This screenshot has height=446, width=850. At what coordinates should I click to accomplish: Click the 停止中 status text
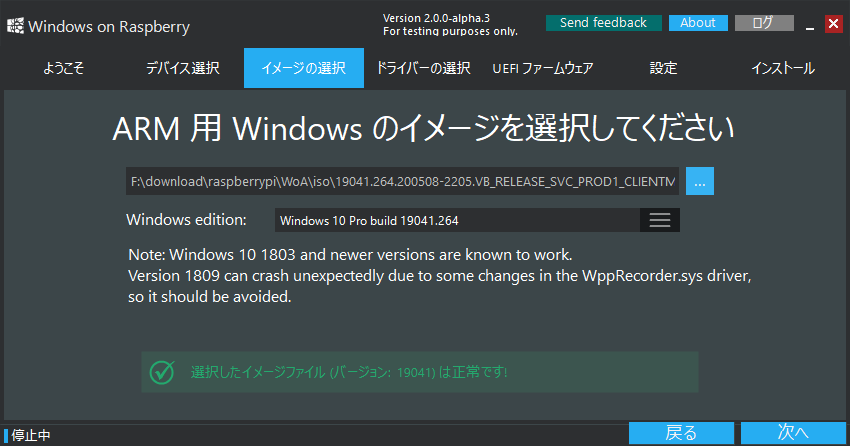[x=31, y=435]
